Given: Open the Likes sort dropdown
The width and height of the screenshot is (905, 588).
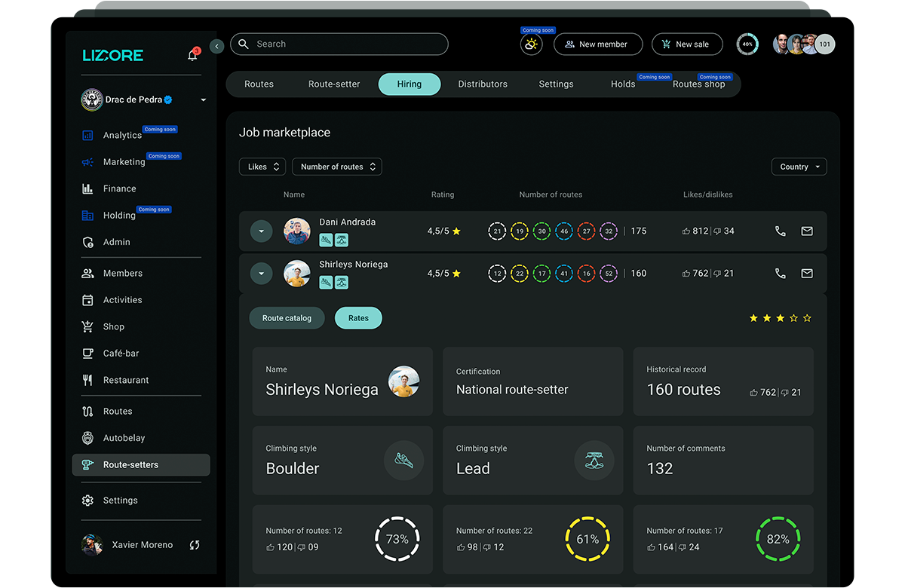Looking at the screenshot, I should point(262,167).
